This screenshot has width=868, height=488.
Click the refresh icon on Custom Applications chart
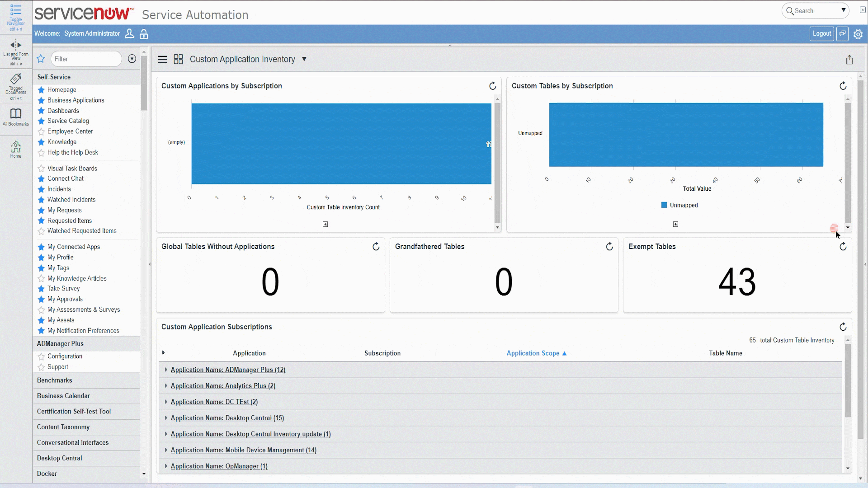coord(492,85)
